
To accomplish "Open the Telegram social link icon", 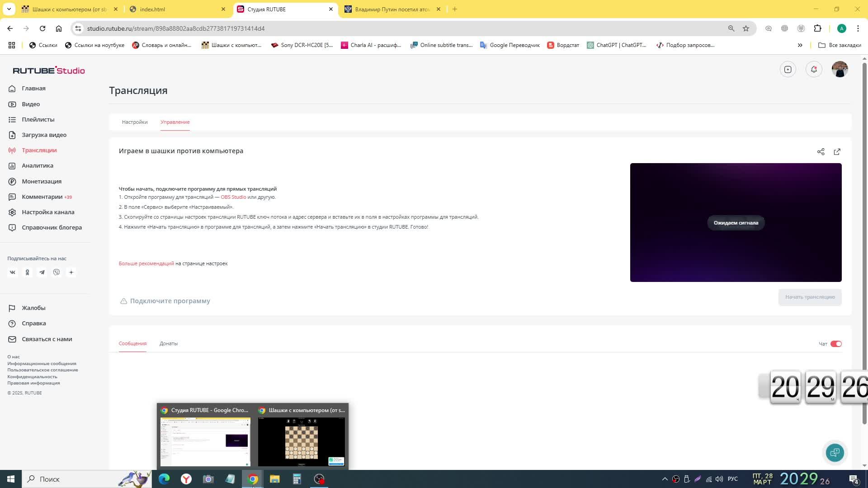I will pos(42,272).
